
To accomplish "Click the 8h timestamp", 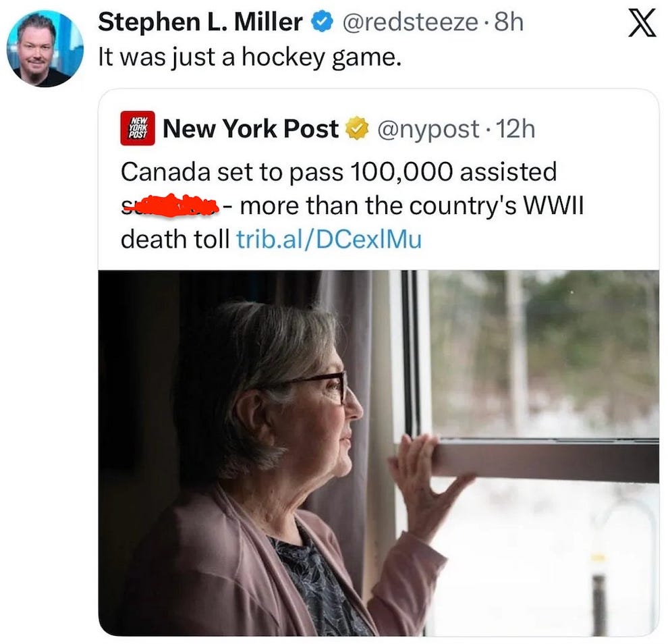I will (x=508, y=23).
